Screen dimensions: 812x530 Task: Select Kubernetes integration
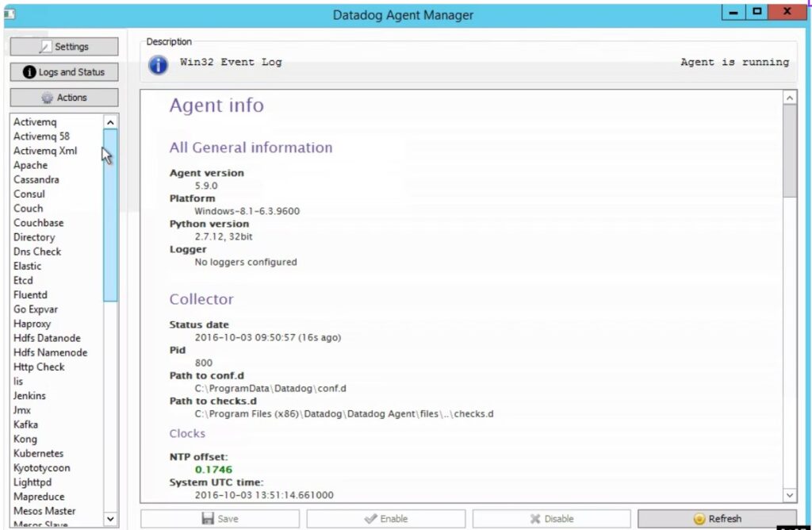38,453
